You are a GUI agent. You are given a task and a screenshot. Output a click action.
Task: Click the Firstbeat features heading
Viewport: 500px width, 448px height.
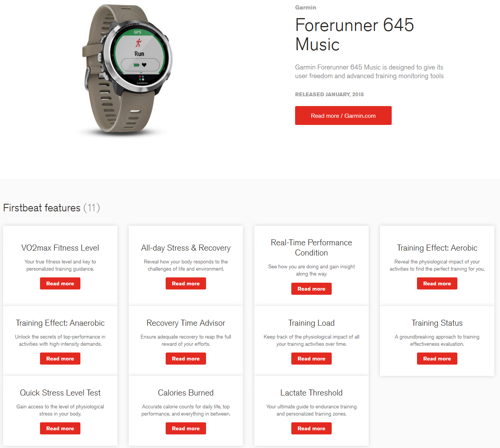click(x=51, y=208)
